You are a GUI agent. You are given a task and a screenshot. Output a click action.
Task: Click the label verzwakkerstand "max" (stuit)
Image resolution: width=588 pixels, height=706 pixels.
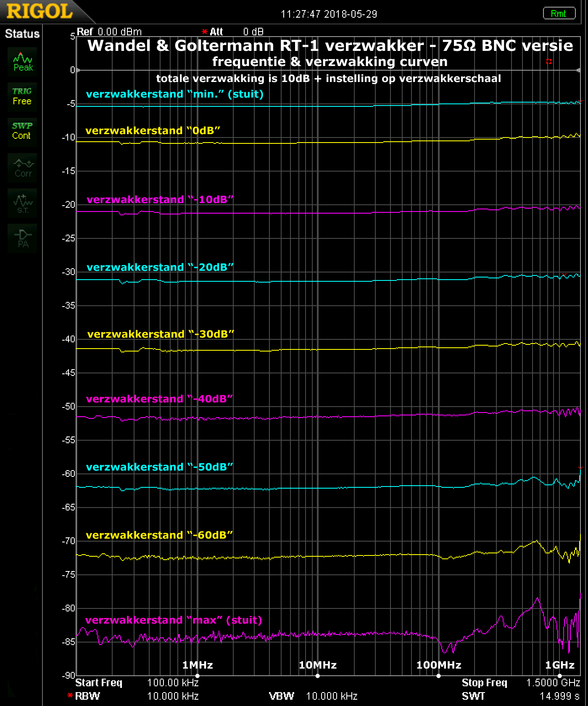click(174, 620)
